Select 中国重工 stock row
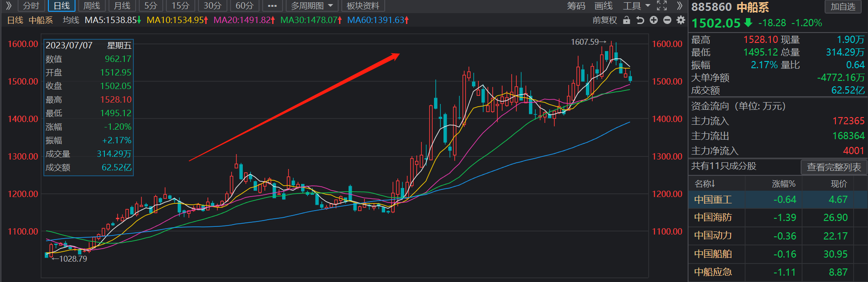 click(778, 200)
